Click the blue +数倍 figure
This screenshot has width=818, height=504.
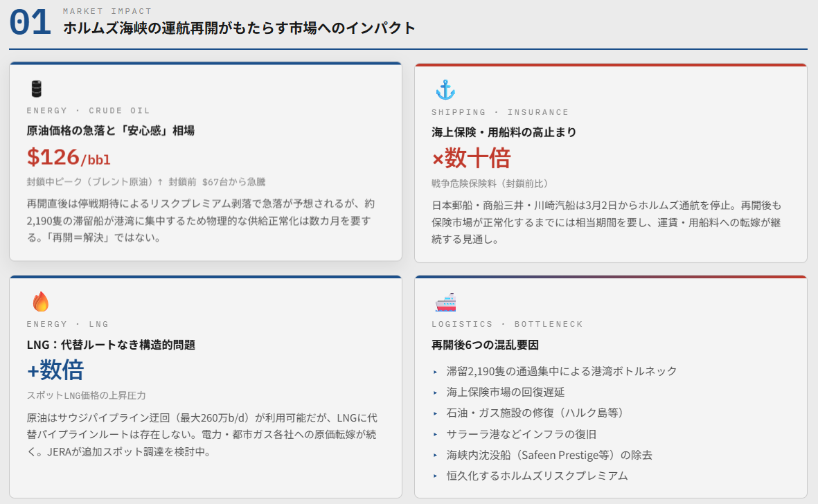click(55, 370)
